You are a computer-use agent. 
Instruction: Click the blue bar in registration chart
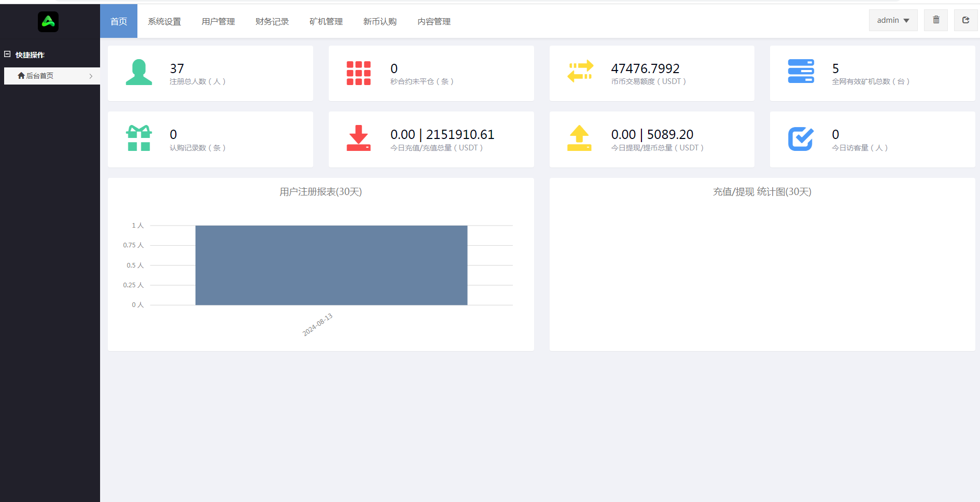point(331,265)
